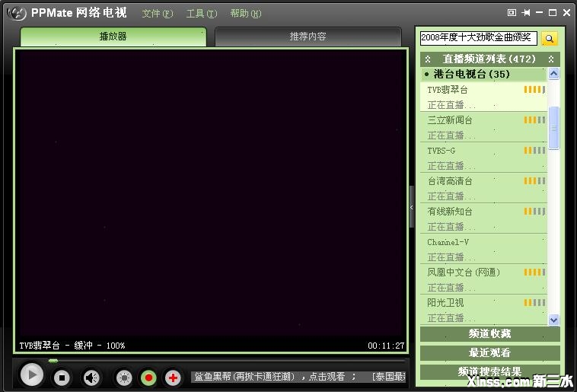The width and height of the screenshot is (577, 392).
Task: Open the 帮助(H) menu
Action: coord(245,14)
